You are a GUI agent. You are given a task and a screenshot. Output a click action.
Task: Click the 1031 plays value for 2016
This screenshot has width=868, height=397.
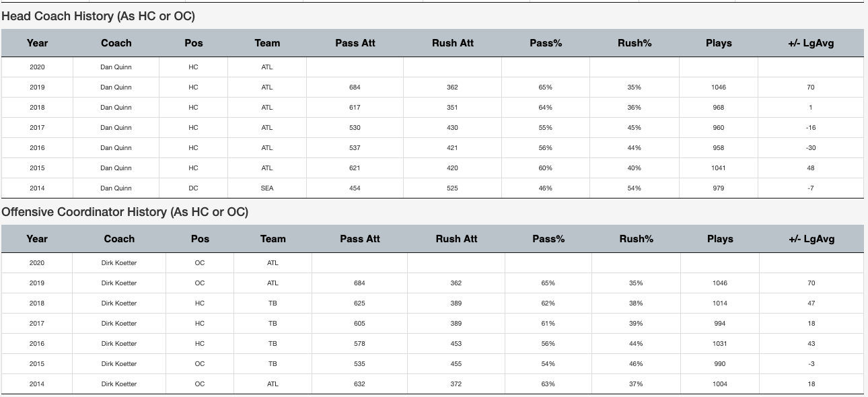(720, 344)
